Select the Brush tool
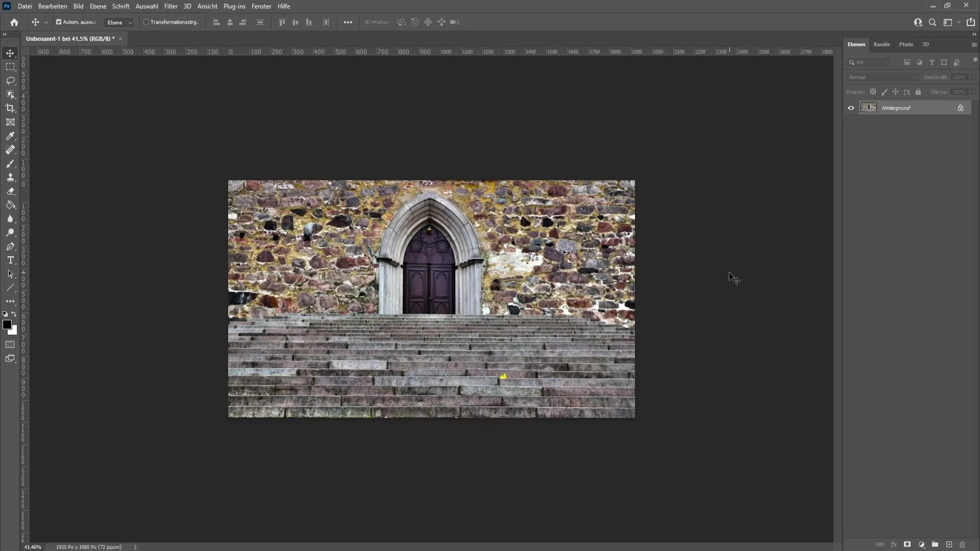Image resolution: width=980 pixels, height=551 pixels. pyautogui.click(x=9, y=163)
